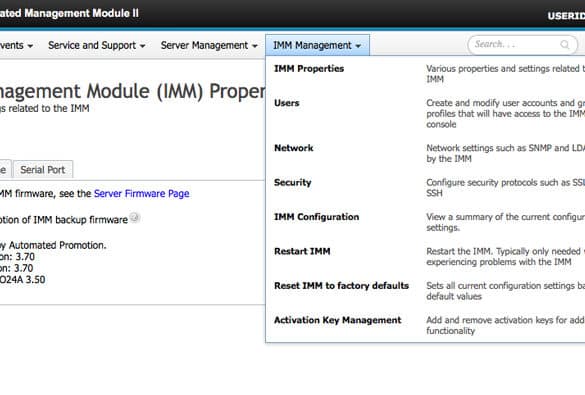This screenshot has height=395, width=585.
Task: Open the Service and Support menu
Action: point(97,46)
